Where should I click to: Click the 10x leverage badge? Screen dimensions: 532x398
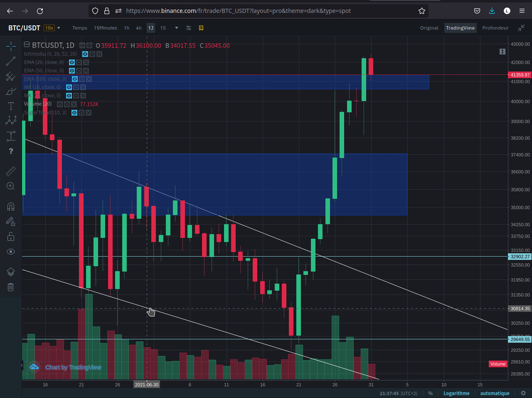(49, 28)
